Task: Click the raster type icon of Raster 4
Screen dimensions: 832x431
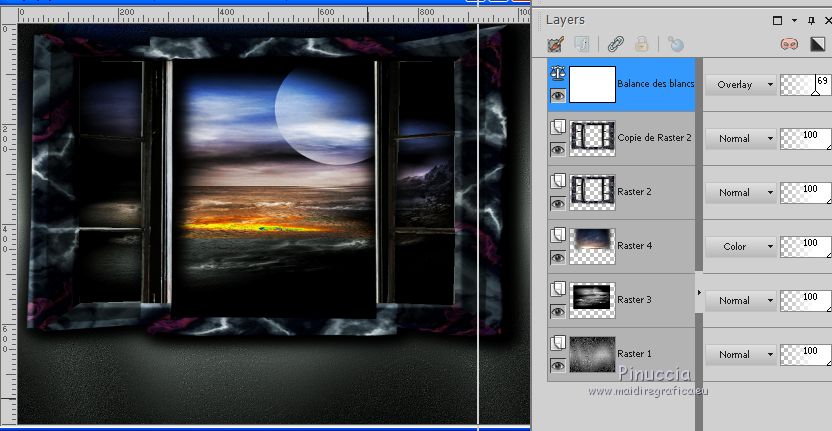Action: click(558, 235)
